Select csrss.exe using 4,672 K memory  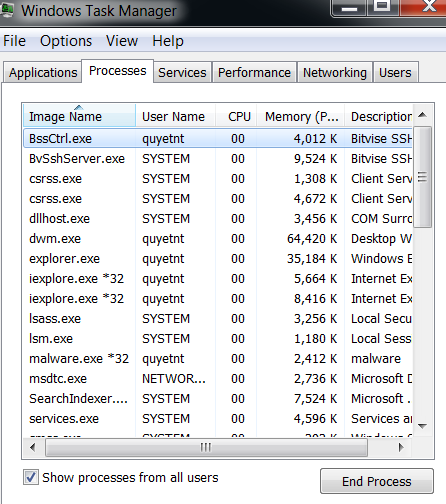[218, 199]
